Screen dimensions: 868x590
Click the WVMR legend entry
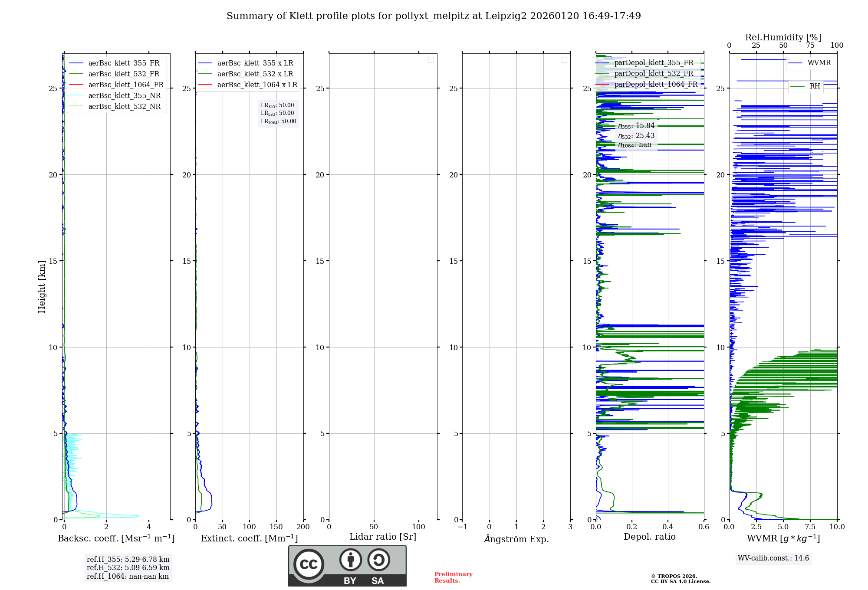pyautogui.click(x=819, y=63)
